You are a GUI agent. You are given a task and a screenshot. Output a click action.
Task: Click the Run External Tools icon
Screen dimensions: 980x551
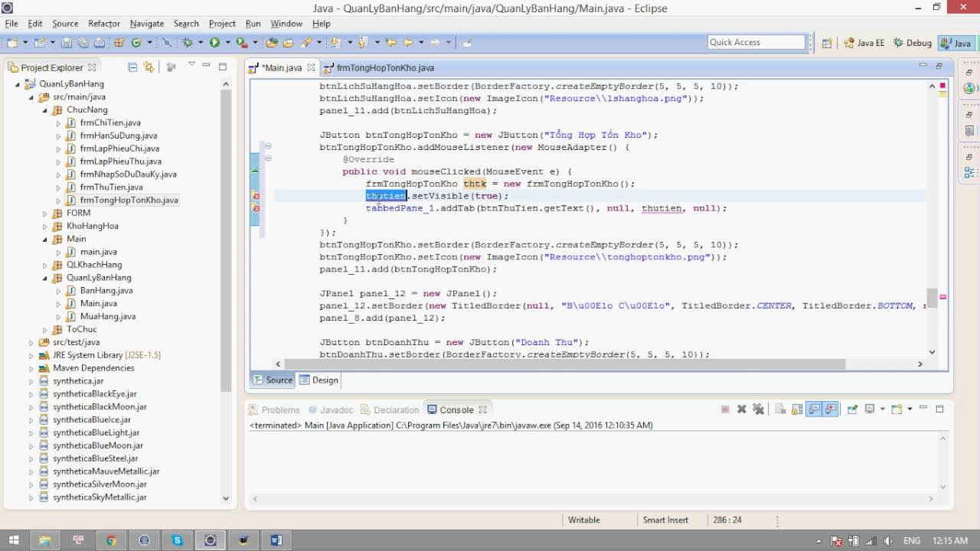(x=241, y=43)
